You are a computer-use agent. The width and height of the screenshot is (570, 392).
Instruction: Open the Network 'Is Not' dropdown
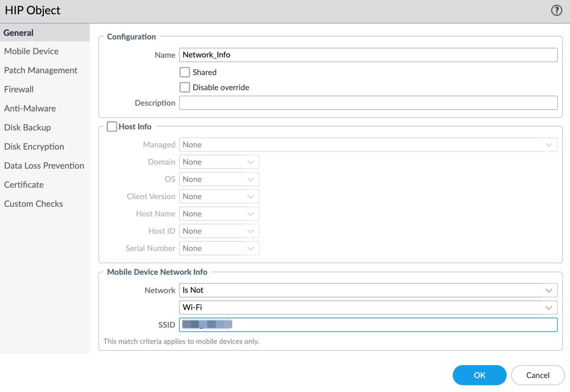(368, 290)
